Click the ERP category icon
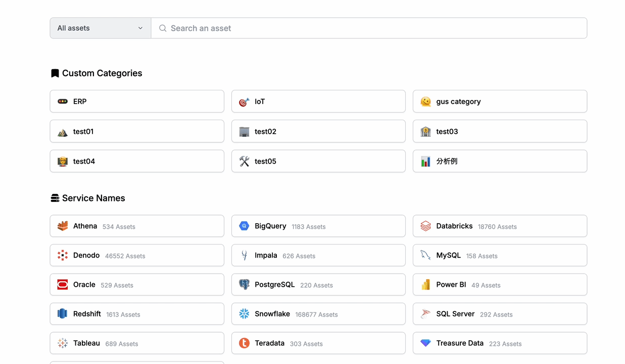This screenshot has width=625, height=364. (x=63, y=101)
